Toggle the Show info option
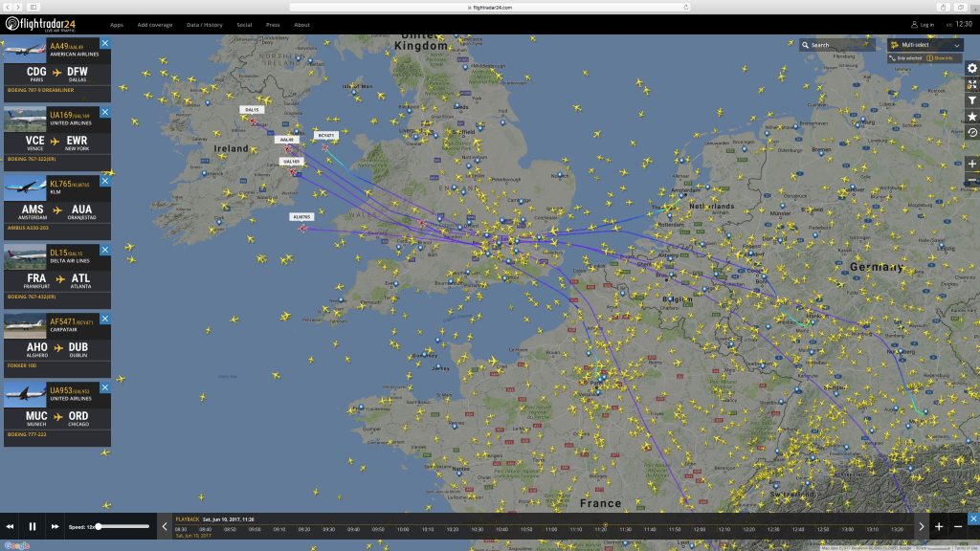Screen dimensions: 980x551 [x=940, y=58]
